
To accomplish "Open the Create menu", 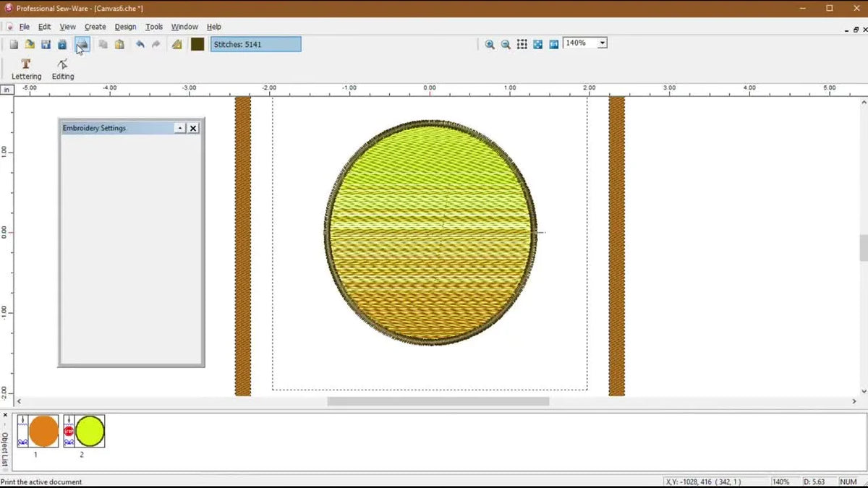I will coord(95,27).
